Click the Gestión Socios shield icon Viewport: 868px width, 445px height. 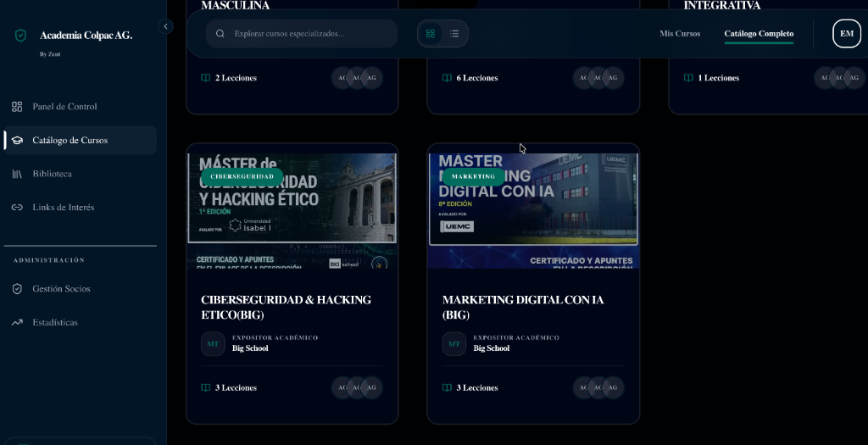point(17,288)
